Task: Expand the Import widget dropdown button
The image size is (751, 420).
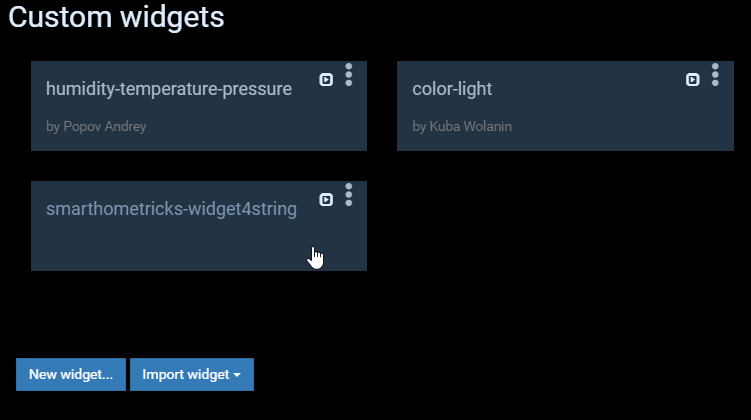Action: pos(191,375)
